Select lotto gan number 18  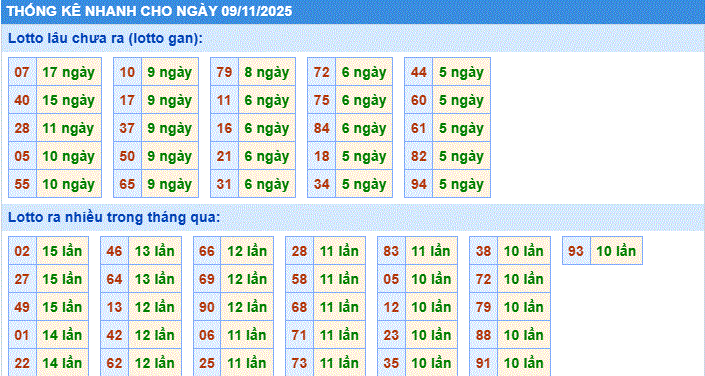tap(321, 156)
